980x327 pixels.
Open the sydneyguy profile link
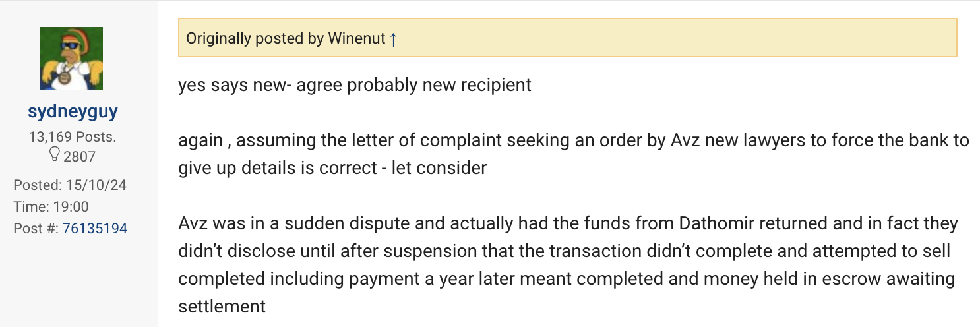[73, 112]
